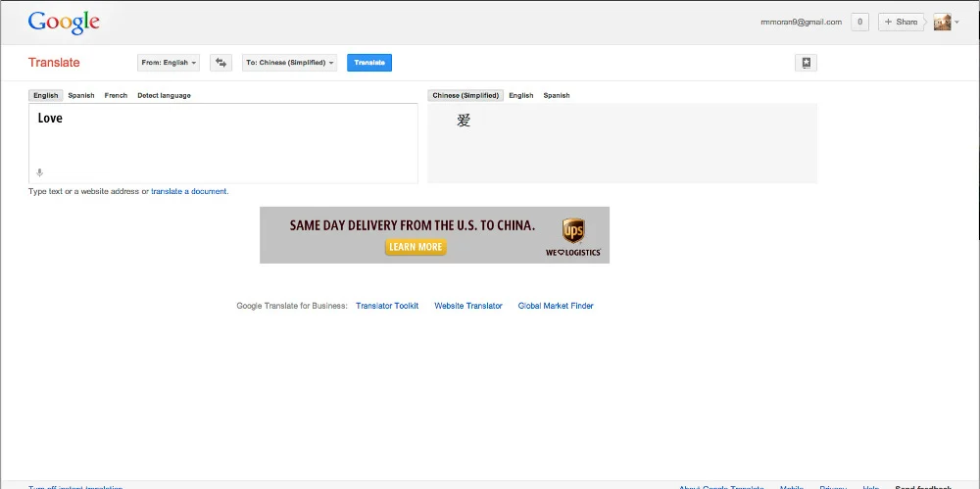The width and height of the screenshot is (980, 489).
Task: Choose Detect language option
Action: 164,96
